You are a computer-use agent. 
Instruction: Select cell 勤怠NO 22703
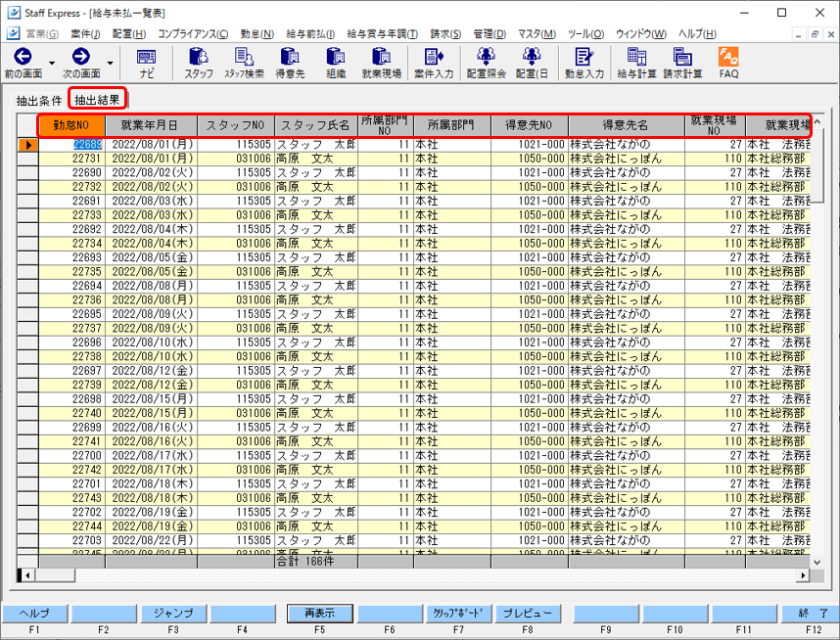(71, 540)
